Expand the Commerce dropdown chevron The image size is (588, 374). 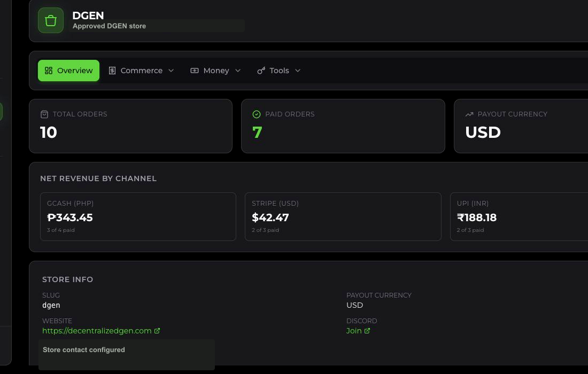[x=171, y=71]
